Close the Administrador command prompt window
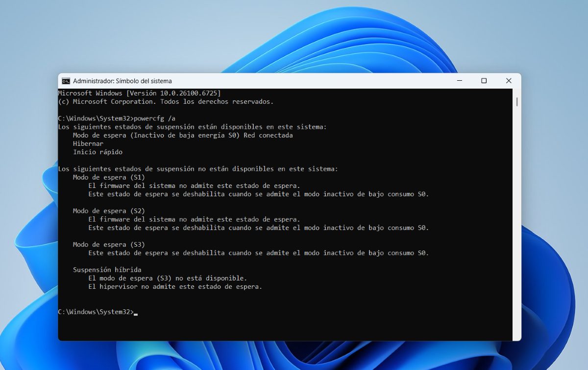Viewport: 588px width, 370px height. click(x=509, y=81)
